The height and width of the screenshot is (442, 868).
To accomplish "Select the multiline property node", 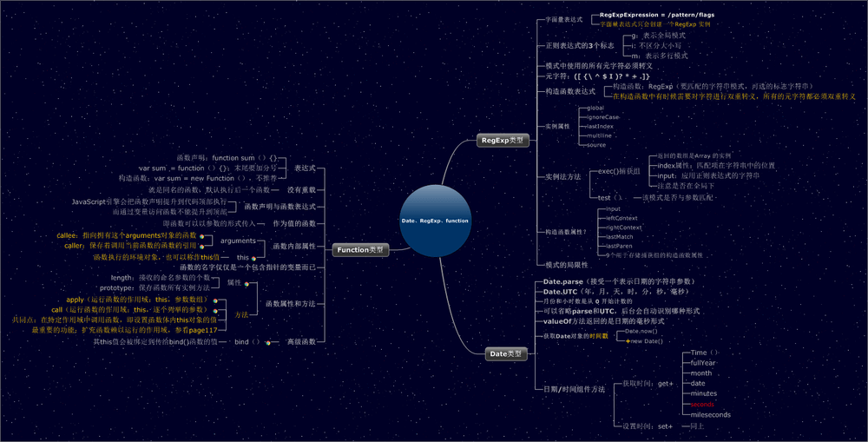I will (599, 135).
